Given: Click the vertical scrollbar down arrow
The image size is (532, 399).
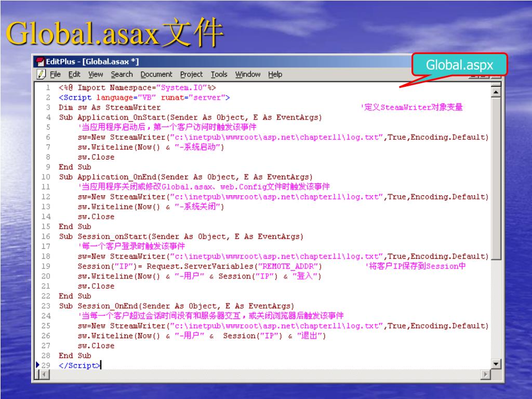Looking at the screenshot, I should 496,364.
